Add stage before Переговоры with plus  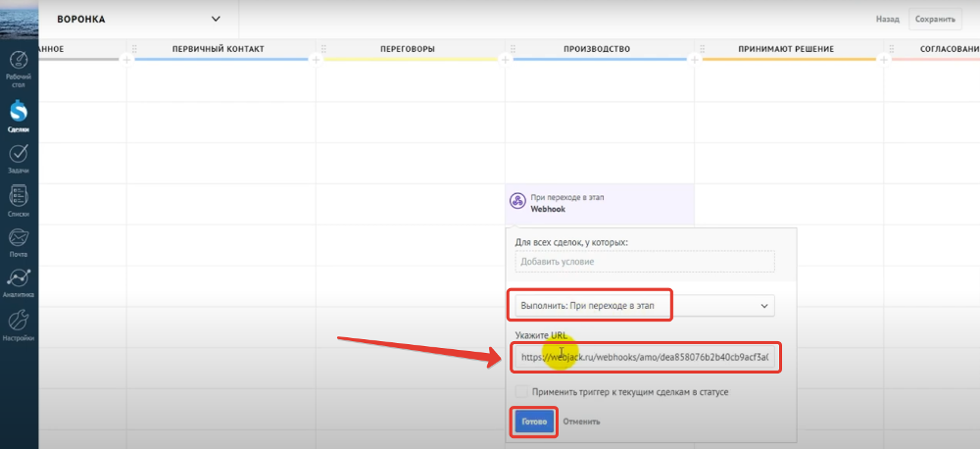pos(316,60)
